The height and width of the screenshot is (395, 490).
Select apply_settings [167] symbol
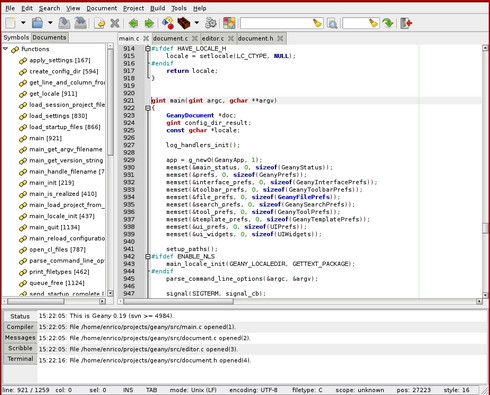click(x=60, y=60)
